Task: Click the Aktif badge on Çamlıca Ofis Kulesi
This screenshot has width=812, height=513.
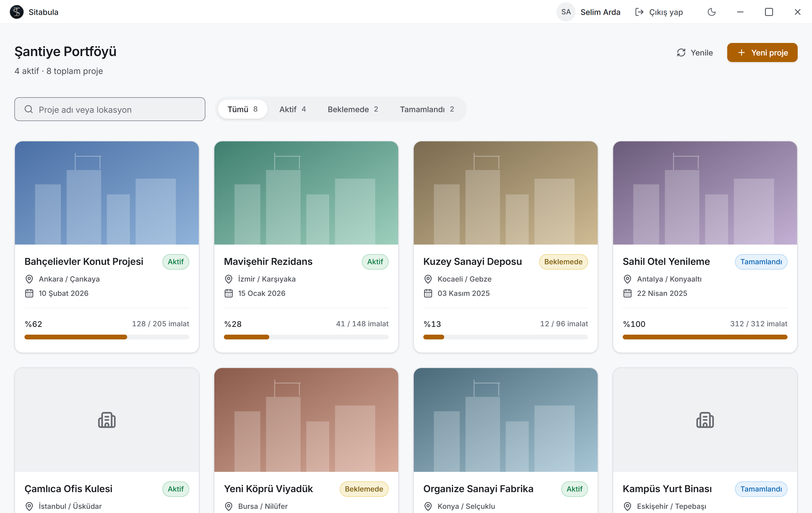Action: (x=176, y=489)
